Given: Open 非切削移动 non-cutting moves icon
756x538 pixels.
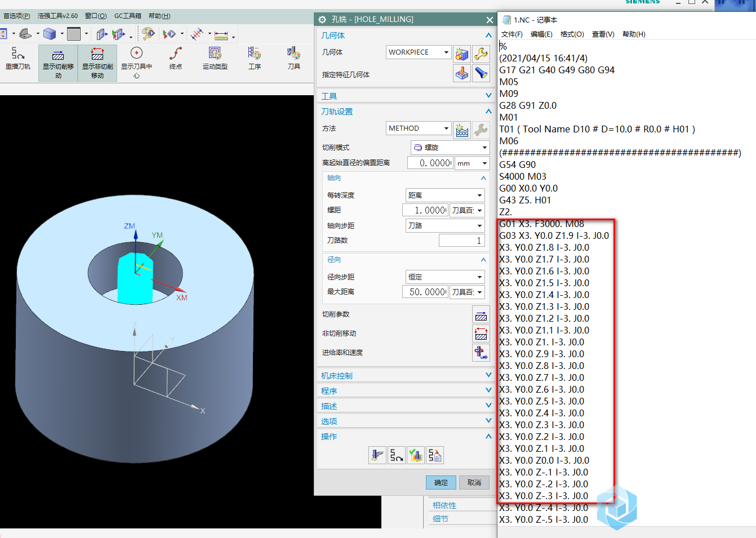Looking at the screenshot, I should pyautogui.click(x=481, y=334).
